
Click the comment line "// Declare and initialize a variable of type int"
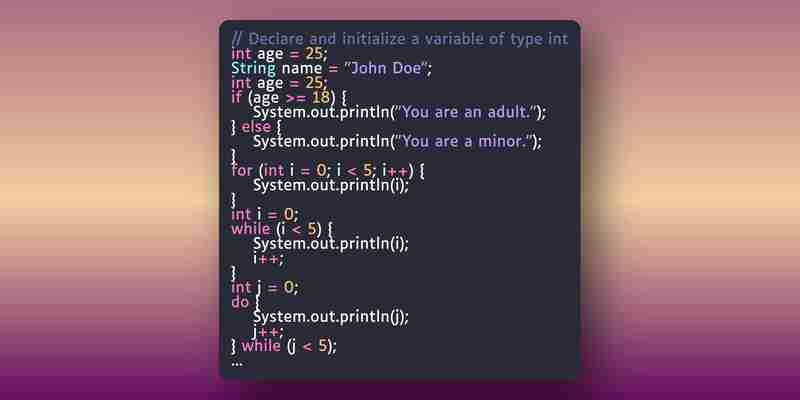point(399,39)
